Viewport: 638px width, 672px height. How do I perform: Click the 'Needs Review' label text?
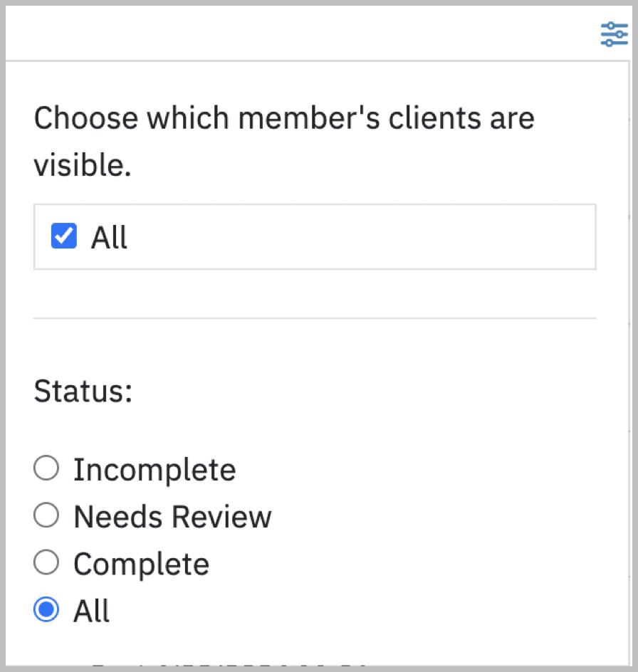[x=172, y=516]
